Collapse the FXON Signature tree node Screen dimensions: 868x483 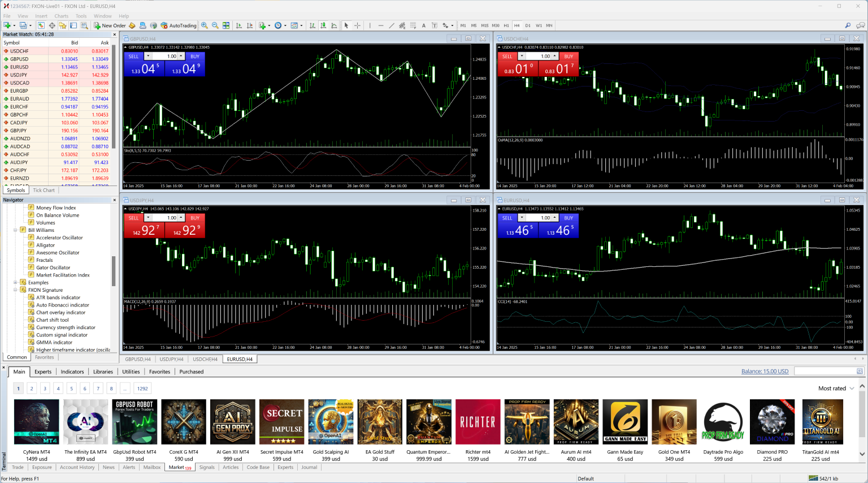pyautogui.click(x=15, y=290)
